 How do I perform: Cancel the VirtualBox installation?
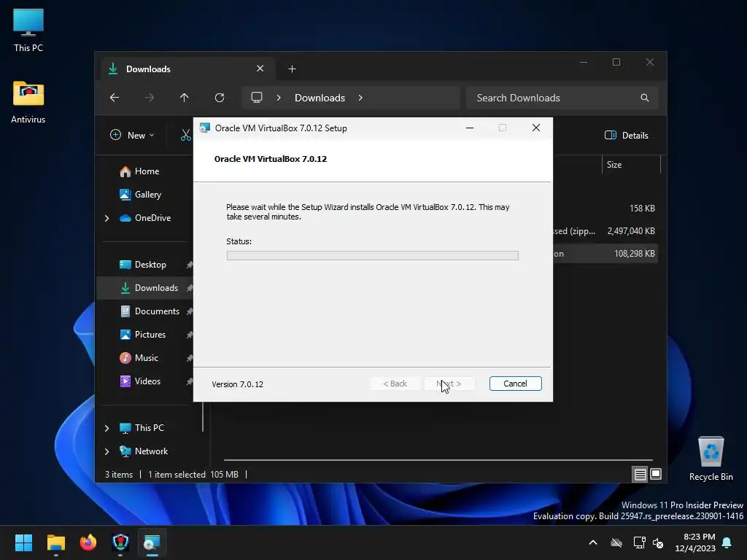pos(515,384)
